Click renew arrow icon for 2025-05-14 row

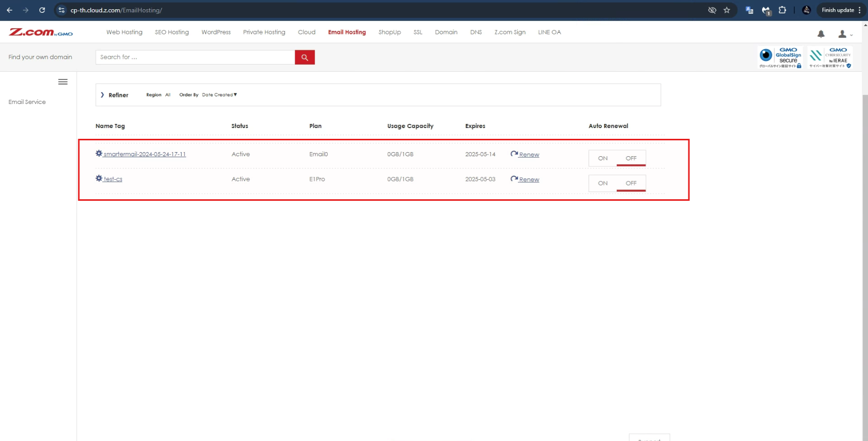pos(514,154)
